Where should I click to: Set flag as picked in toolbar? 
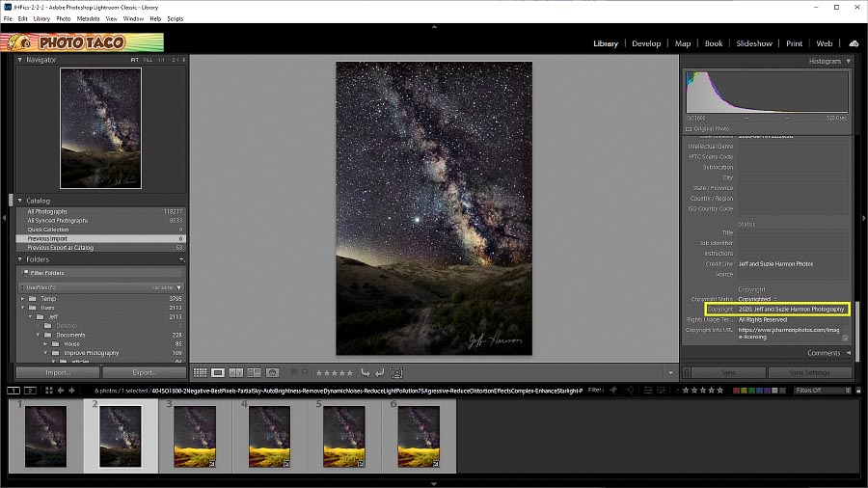coord(294,373)
